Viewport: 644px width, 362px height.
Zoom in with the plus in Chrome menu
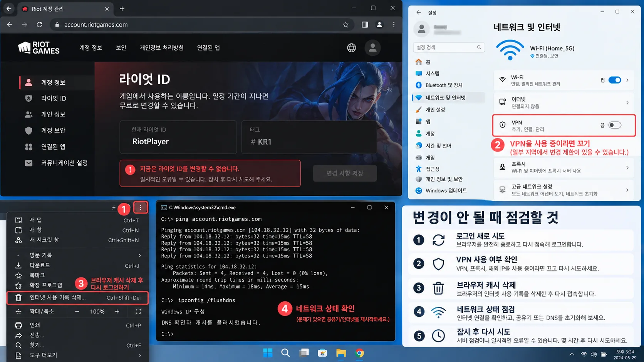117,312
